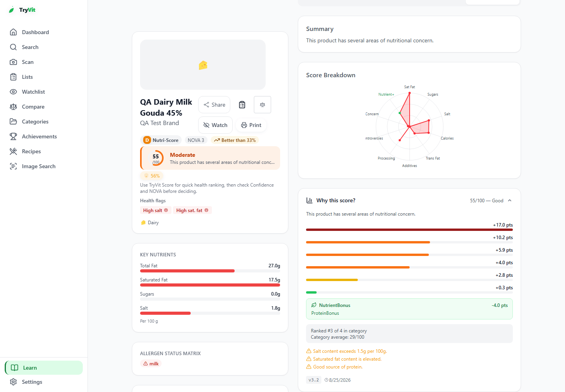Click the bar chart icon beside "Why this score?"
The height and width of the screenshot is (392, 565).
pyautogui.click(x=309, y=200)
